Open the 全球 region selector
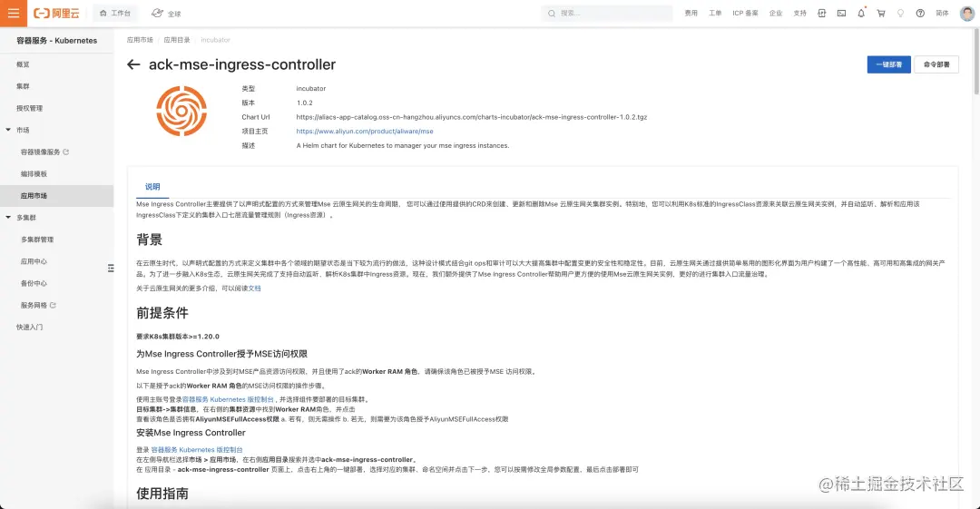Viewport: 980px width, 509px height. click(166, 13)
